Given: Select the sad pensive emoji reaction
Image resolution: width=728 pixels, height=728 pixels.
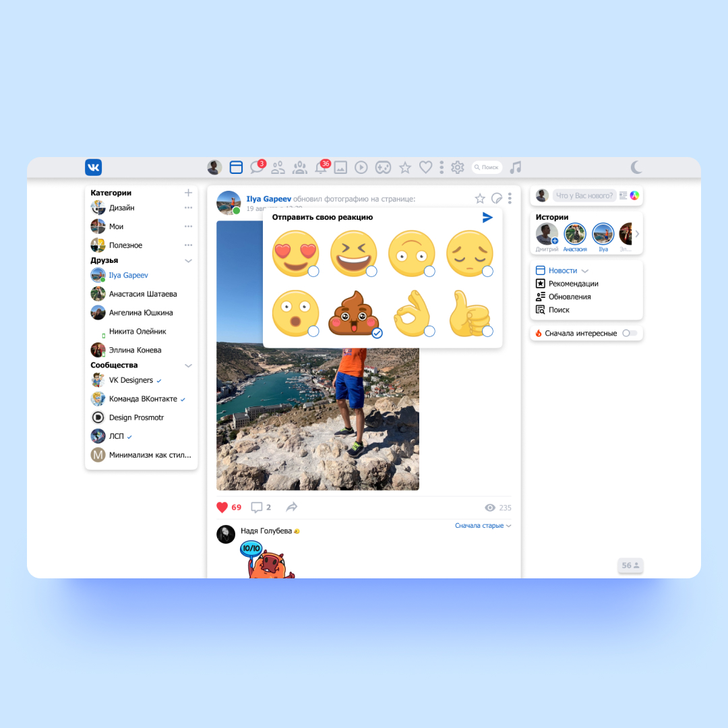Looking at the screenshot, I should pos(469,253).
